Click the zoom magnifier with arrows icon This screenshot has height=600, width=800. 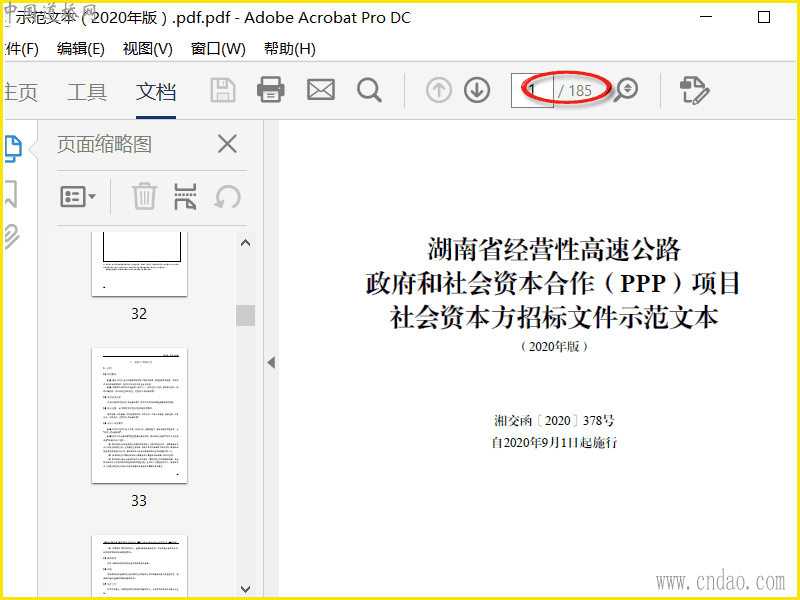626,90
